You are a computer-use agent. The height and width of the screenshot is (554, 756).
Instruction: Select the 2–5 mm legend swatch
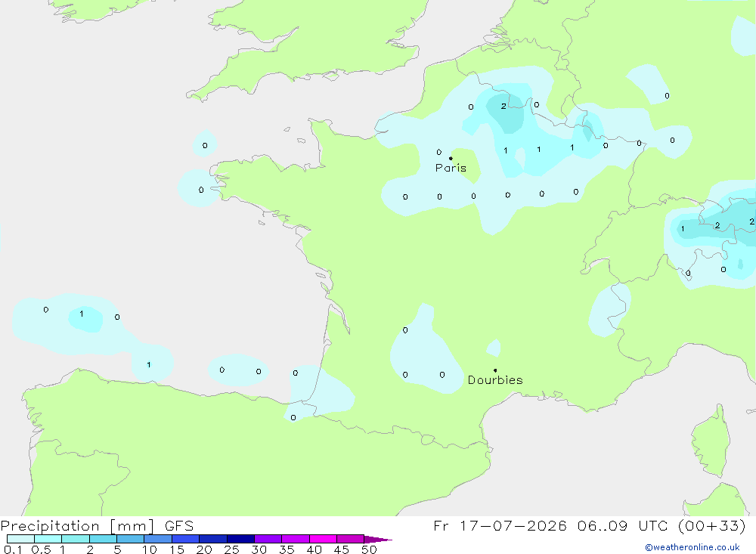coord(103,539)
